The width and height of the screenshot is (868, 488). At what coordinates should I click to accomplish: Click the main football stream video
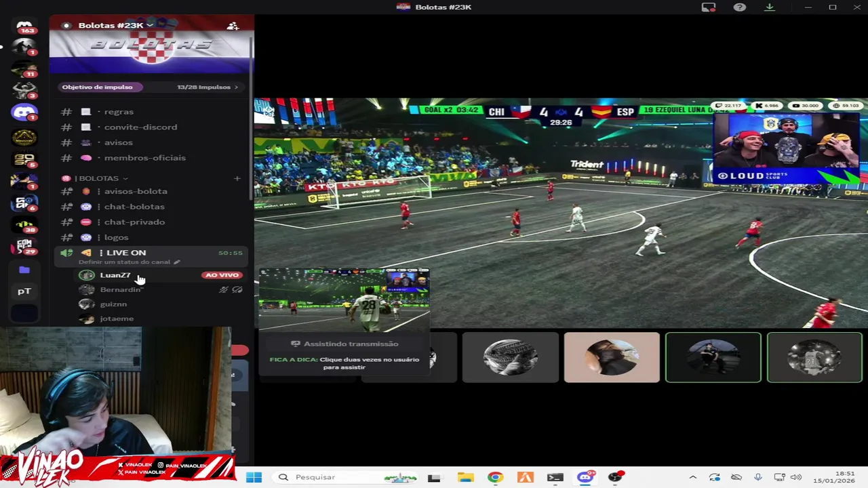coord(561,213)
